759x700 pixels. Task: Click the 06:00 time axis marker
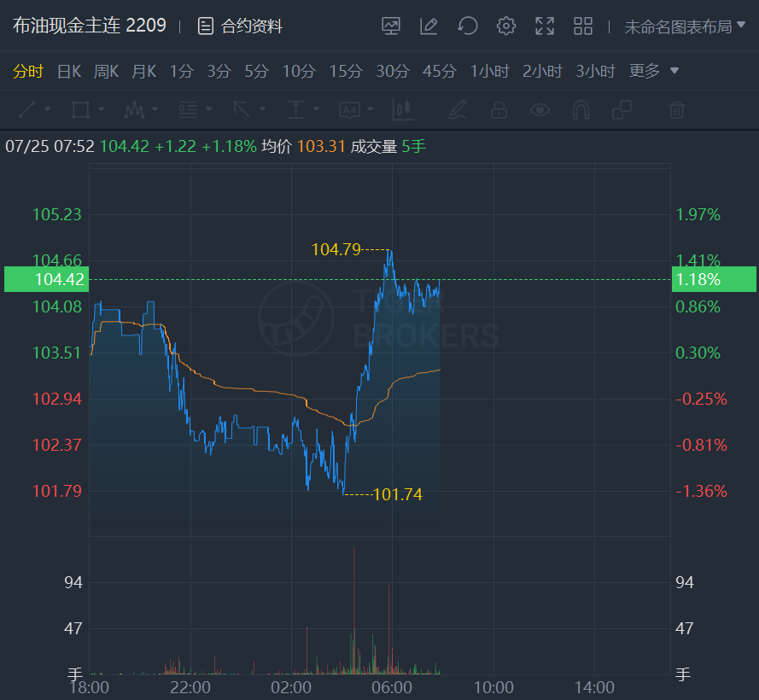(392, 687)
